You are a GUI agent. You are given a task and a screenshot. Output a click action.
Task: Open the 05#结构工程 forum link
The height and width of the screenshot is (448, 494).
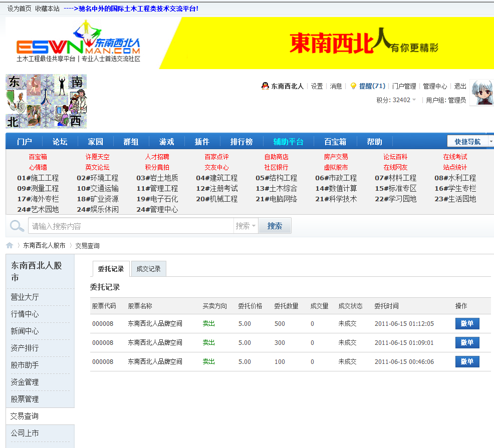pyautogui.click(x=276, y=178)
